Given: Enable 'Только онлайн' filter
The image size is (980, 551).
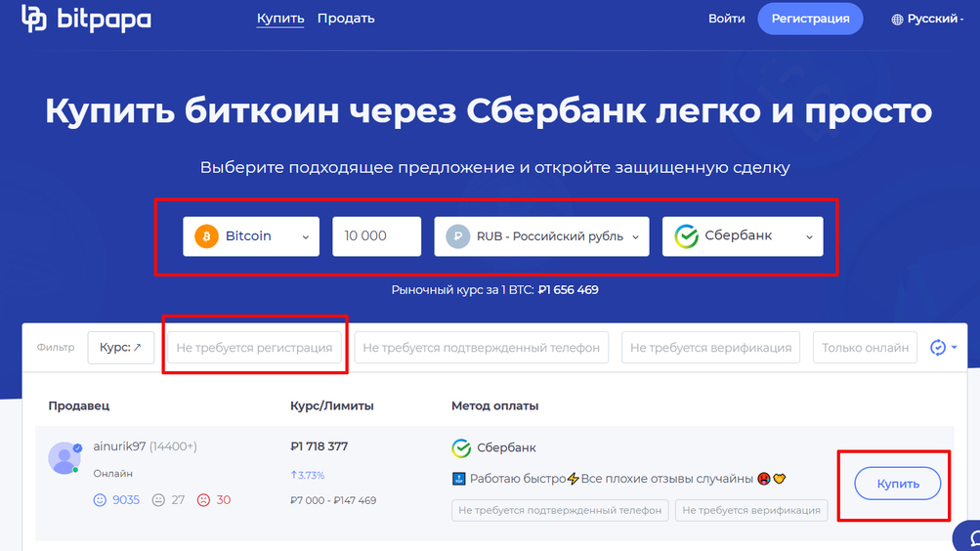Looking at the screenshot, I should click(865, 348).
